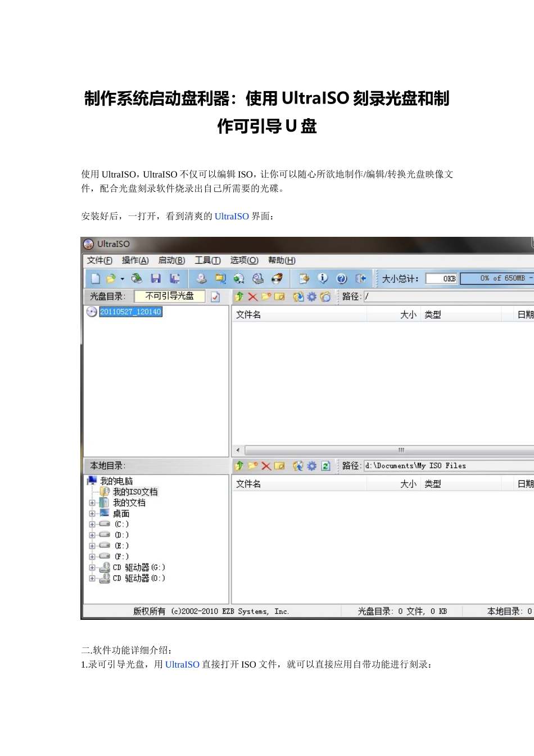Click the horizontal scrollbar left arrow
The image size is (534, 756).
238,450
